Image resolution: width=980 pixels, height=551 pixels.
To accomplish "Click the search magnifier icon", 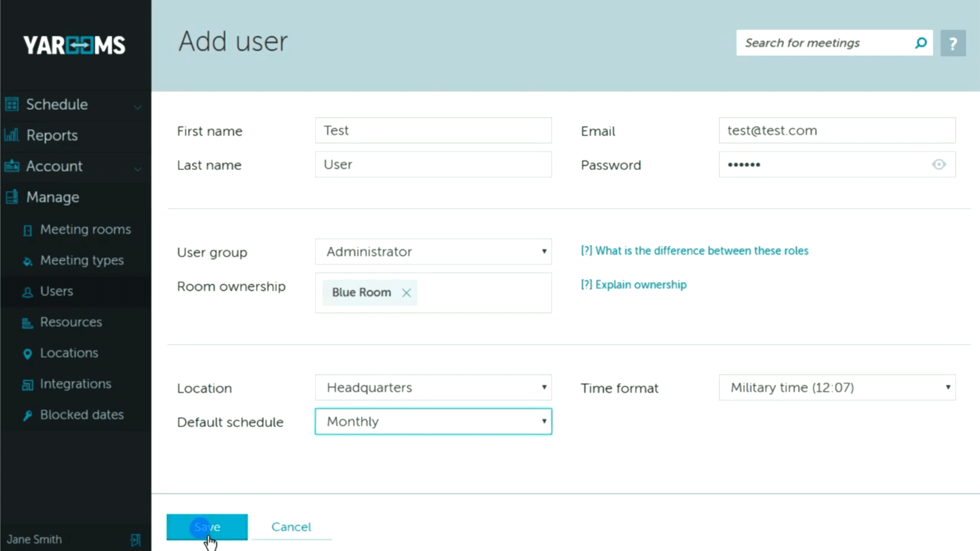I will [x=921, y=43].
